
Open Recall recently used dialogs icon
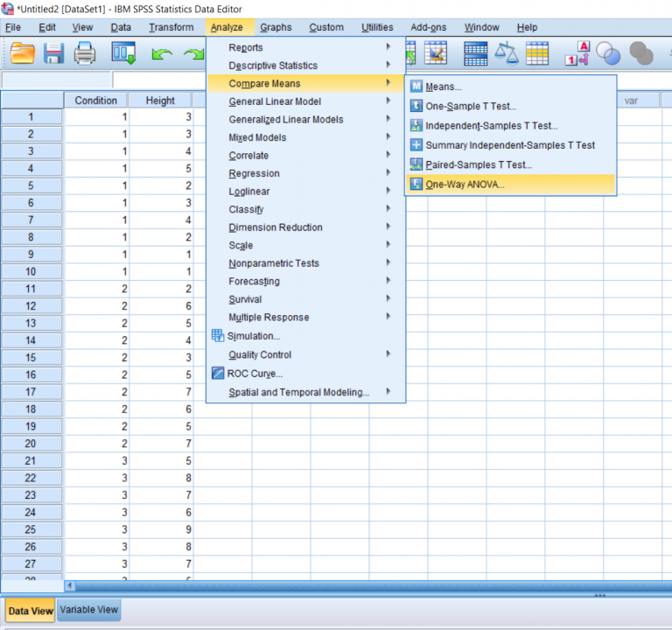click(124, 53)
